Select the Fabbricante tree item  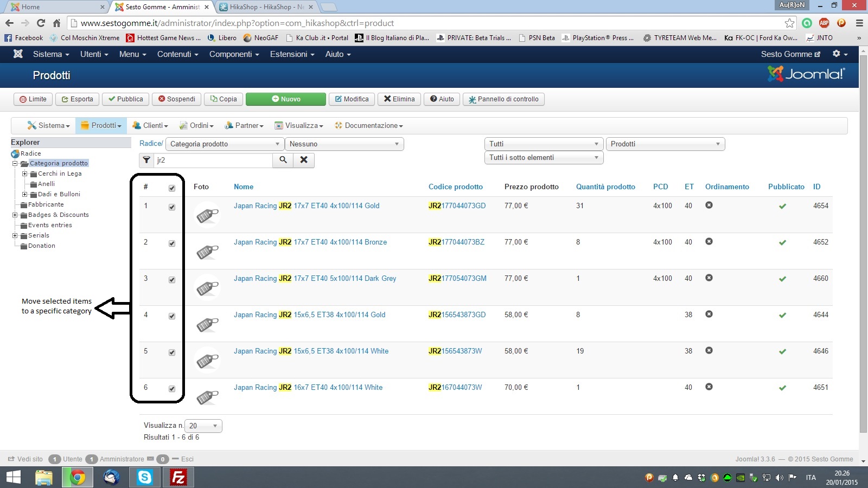[x=46, y=204]
